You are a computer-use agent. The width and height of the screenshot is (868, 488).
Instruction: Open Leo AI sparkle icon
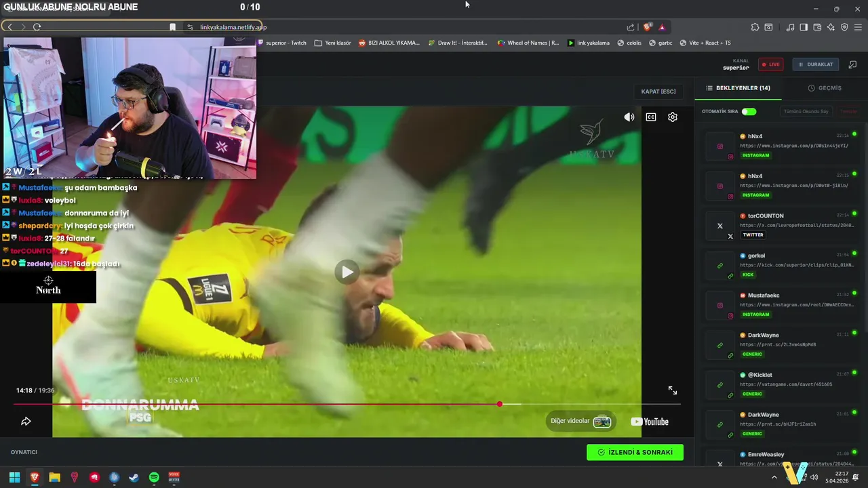[x=831, y=27]
